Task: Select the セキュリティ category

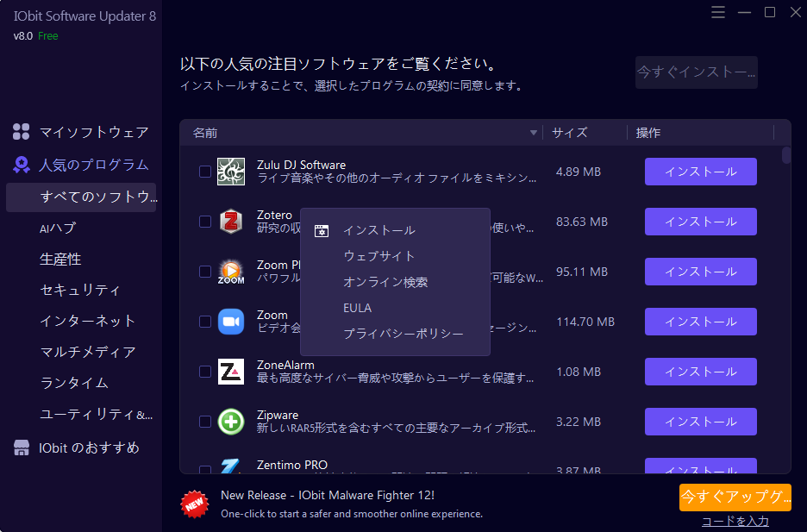Action: 80,290
